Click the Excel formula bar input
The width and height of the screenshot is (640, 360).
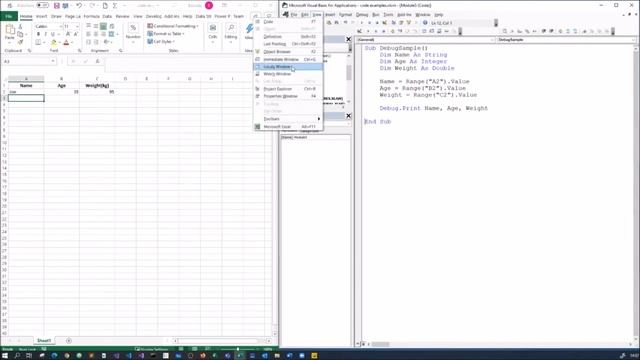coord(180,64)
